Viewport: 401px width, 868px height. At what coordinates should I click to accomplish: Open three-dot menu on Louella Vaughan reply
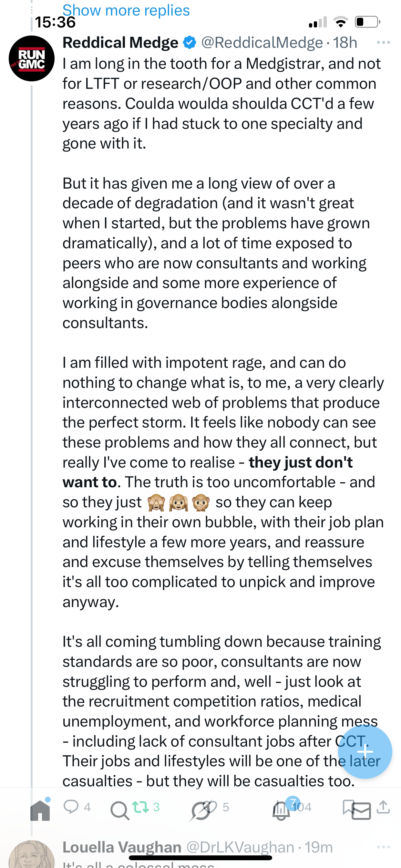click(x=383, y=847)
